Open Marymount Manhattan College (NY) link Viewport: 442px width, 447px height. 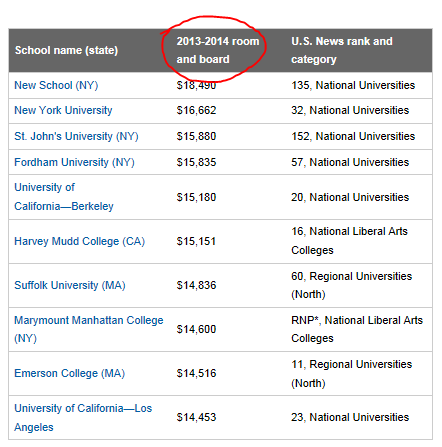[89, 329]
